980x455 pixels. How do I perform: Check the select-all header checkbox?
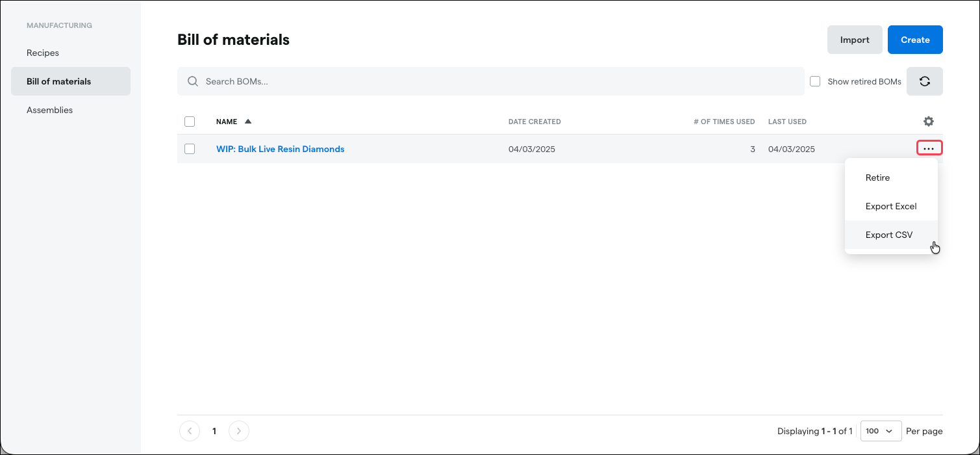click(190, 122)
